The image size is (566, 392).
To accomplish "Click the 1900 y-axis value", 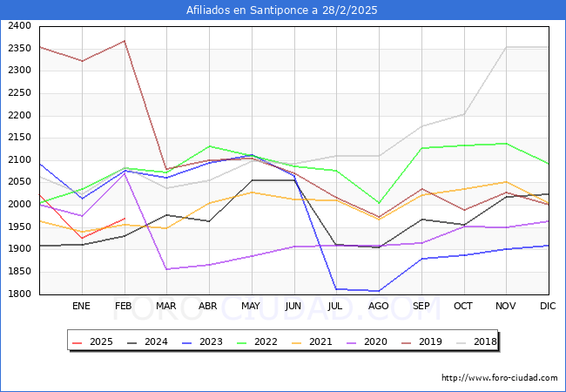I will pos(19,249).
